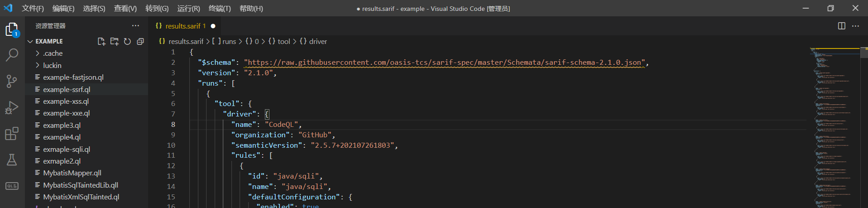Viewport: 868px width, 208px height.
Task: Click the "2.1.0" version value
Action: click(x=259, y=73)
